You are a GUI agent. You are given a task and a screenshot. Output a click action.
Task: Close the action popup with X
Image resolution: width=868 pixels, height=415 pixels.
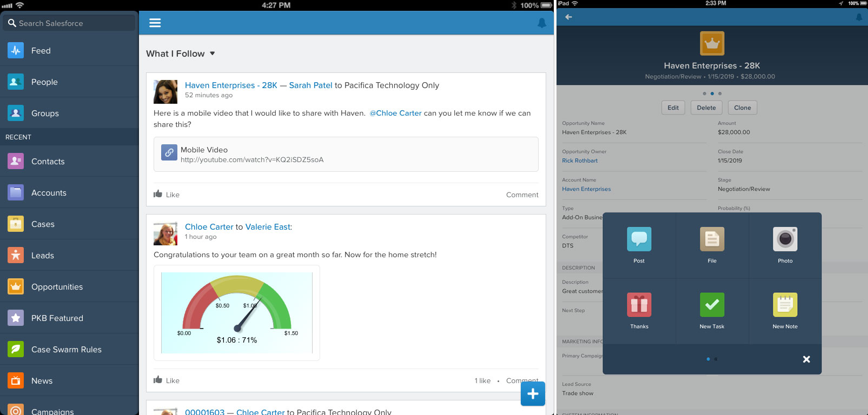tap(806, 359)
